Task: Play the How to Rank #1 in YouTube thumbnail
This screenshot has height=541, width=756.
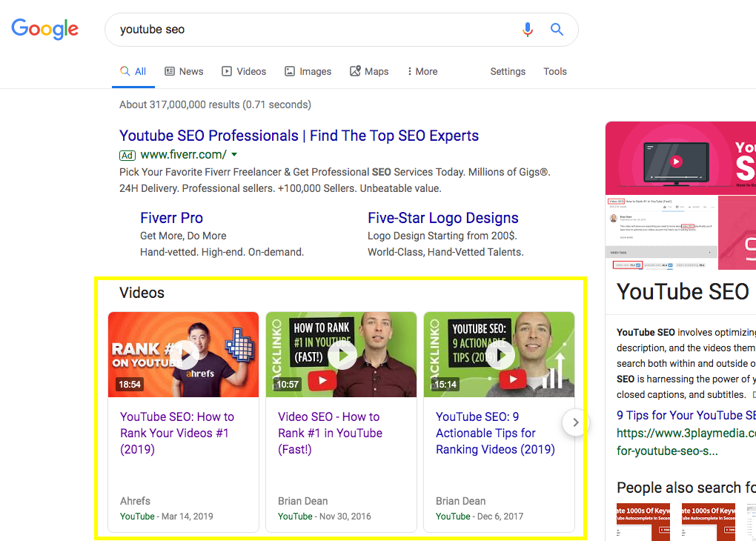Action: (342, 354)
